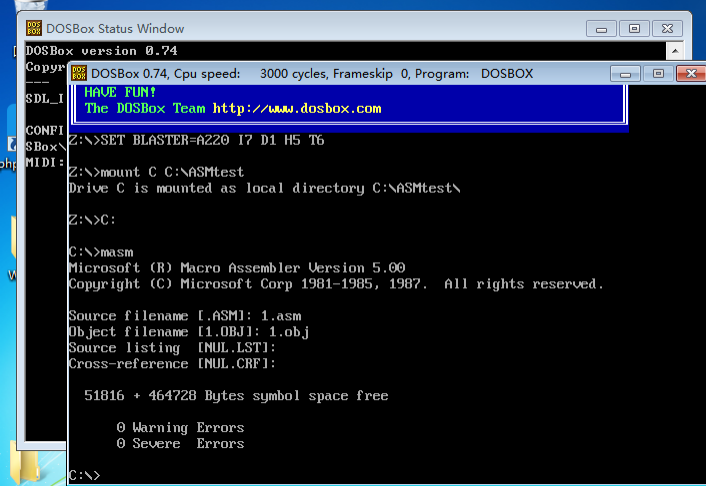Click the Copyright Microsoft Corp 1981-1985 line
This screenshot has width=706, height=487.
tap(336, 284)
